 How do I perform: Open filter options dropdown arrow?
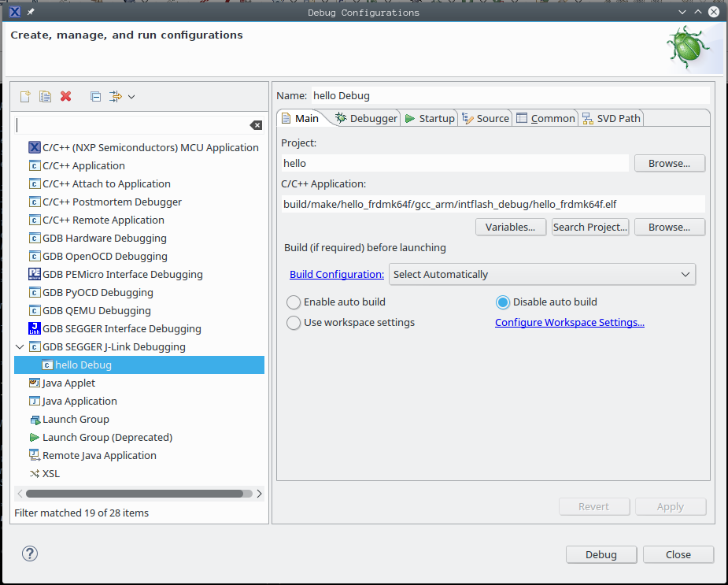[131, 96]
